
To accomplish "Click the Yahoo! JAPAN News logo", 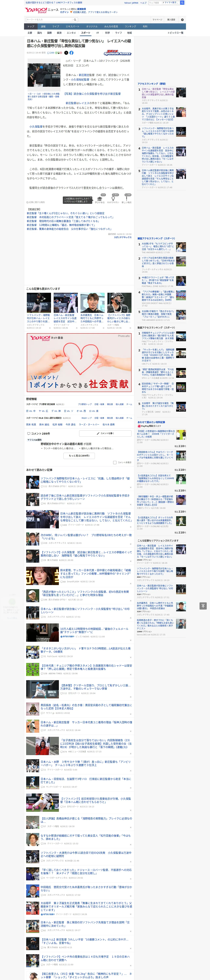I will point(42,11).
